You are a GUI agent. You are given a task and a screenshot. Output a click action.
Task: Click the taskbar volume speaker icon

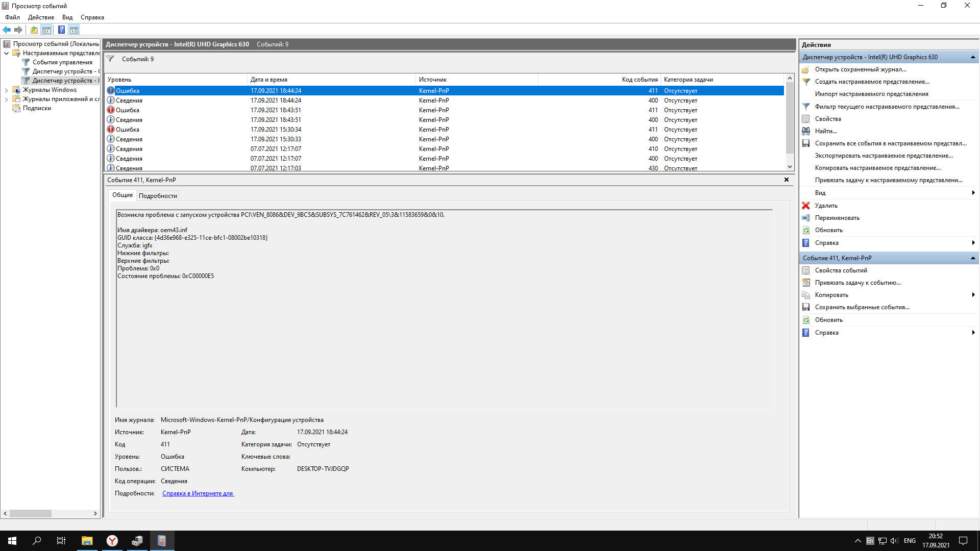[894, 541]
